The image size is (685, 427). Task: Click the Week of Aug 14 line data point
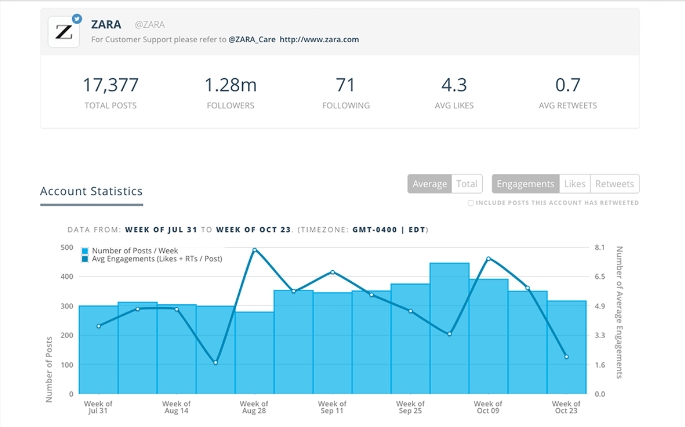tap(176, 309)
